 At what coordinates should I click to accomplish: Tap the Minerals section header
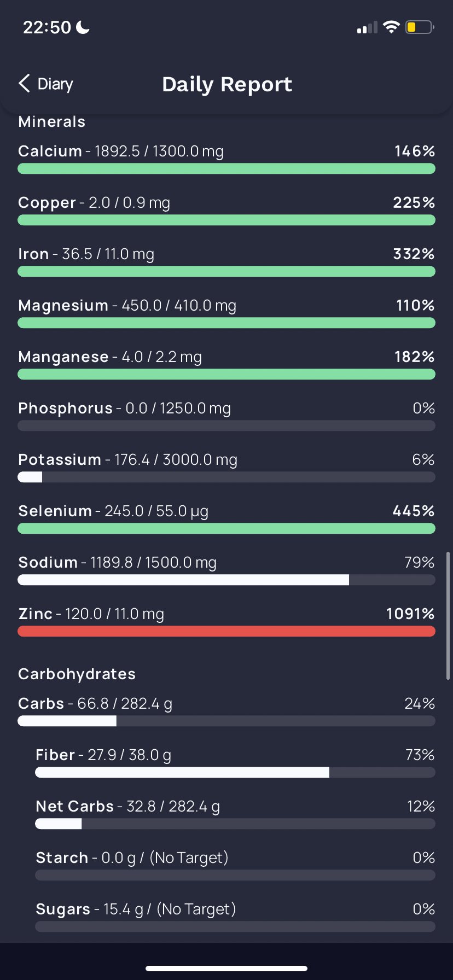52,121
